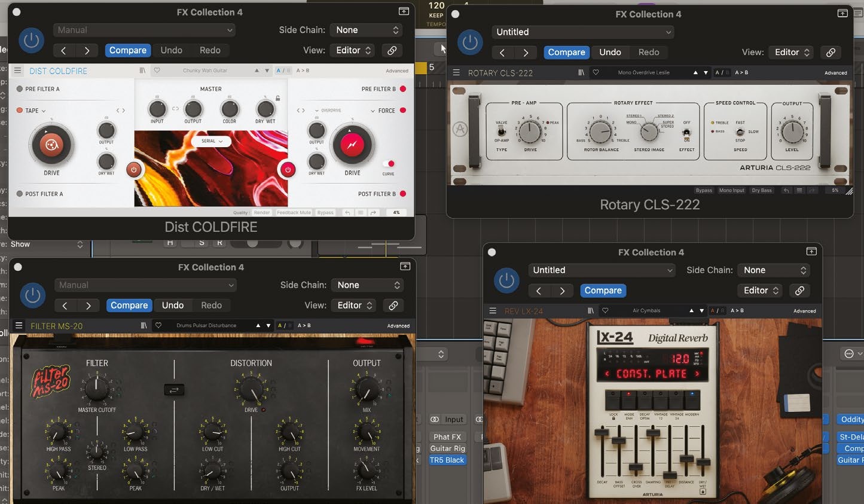Click the Air Cymbals preset name
This screenshot has width=864, height=504.
point(646,311)
